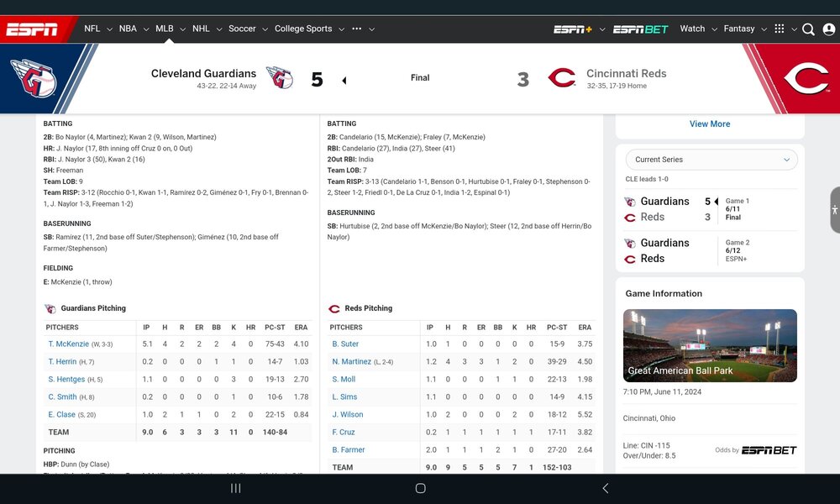840x504 pixels.
Task: Open the View More link
Action: tap(710, 123)
